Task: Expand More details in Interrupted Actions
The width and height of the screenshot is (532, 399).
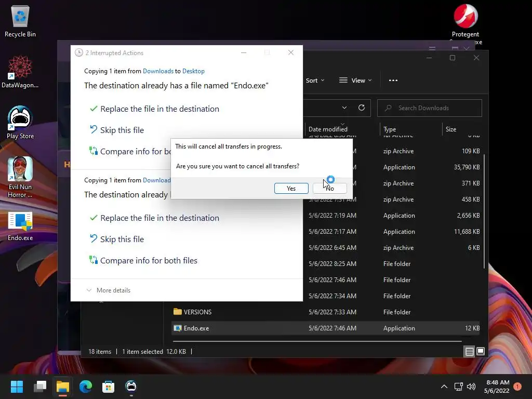Action: 109,290
